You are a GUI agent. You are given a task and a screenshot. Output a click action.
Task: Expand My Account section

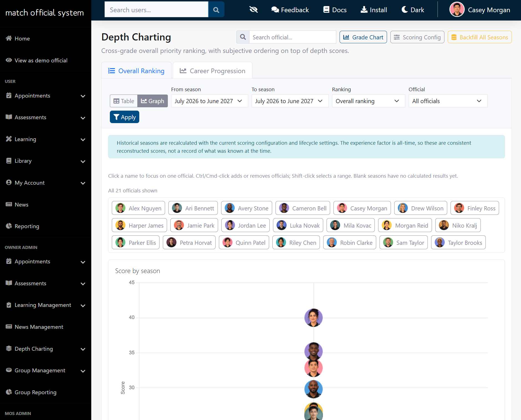(x=45, y=183)
